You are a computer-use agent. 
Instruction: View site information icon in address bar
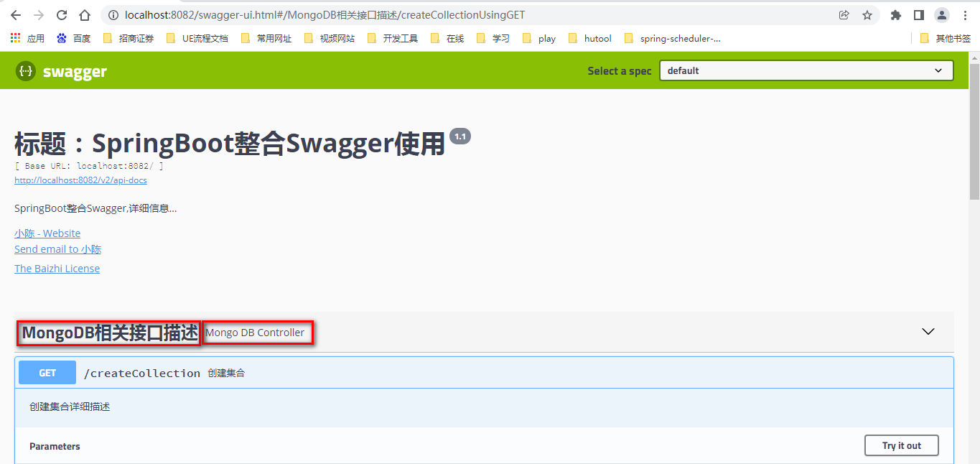click(113, 15)
